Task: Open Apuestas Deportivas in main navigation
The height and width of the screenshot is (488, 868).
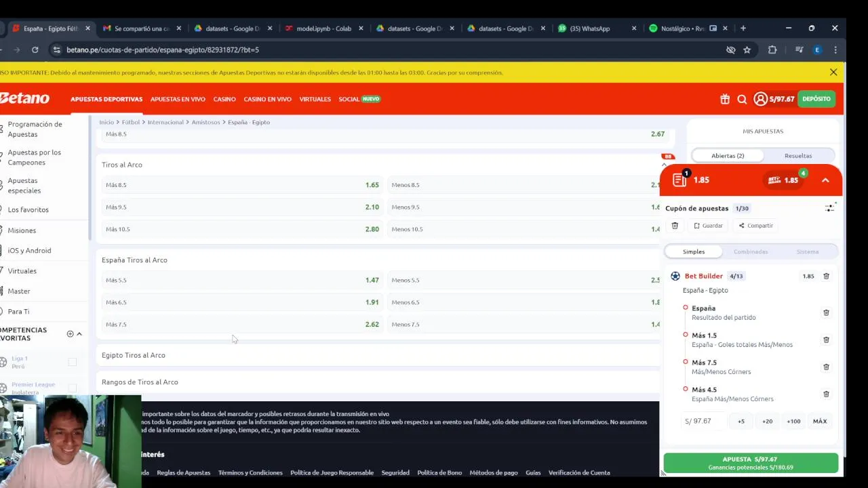Action: point(106,99)
